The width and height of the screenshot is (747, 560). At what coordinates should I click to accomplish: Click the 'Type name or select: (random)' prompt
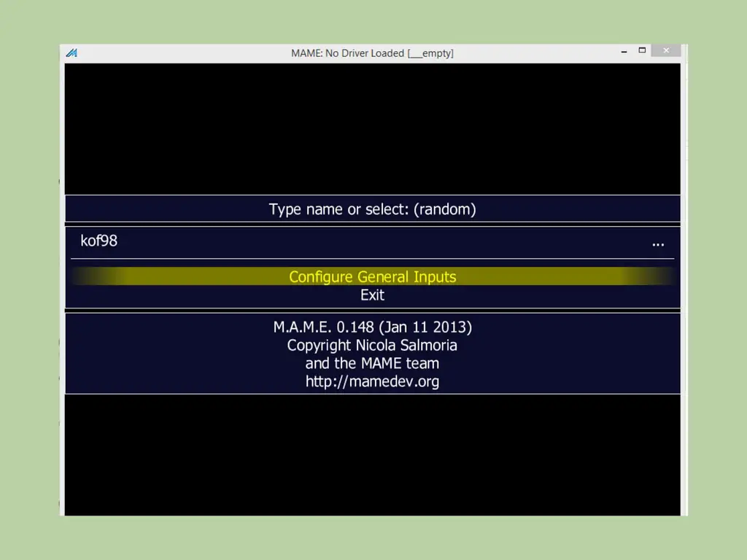click(x=373, y=209)
